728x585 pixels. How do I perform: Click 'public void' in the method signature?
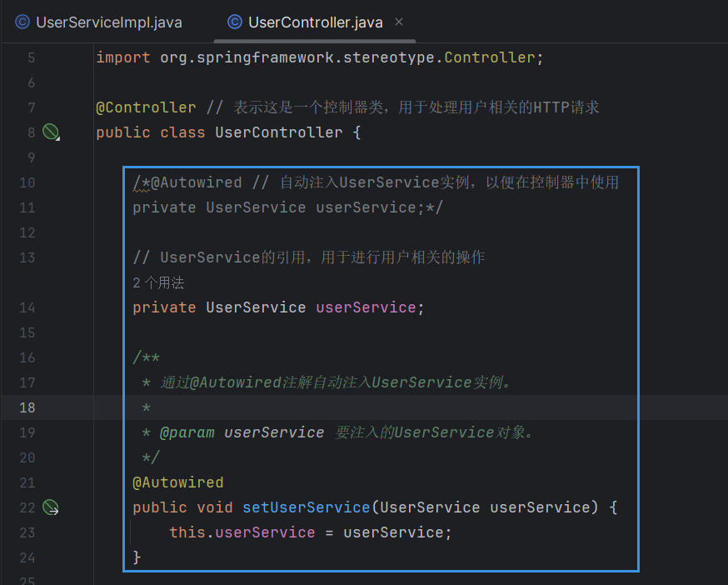click(182, 507)
